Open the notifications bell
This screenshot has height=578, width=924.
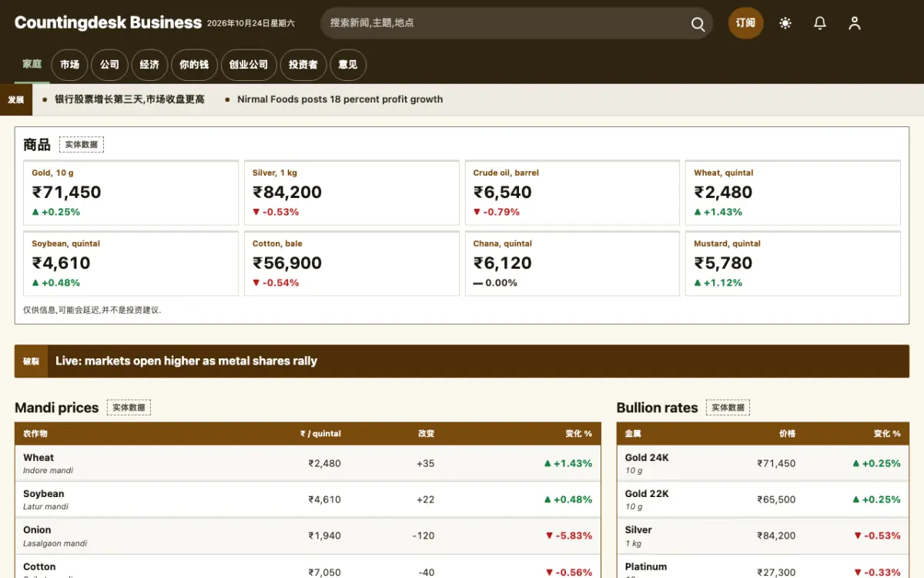tap(820, 23)
